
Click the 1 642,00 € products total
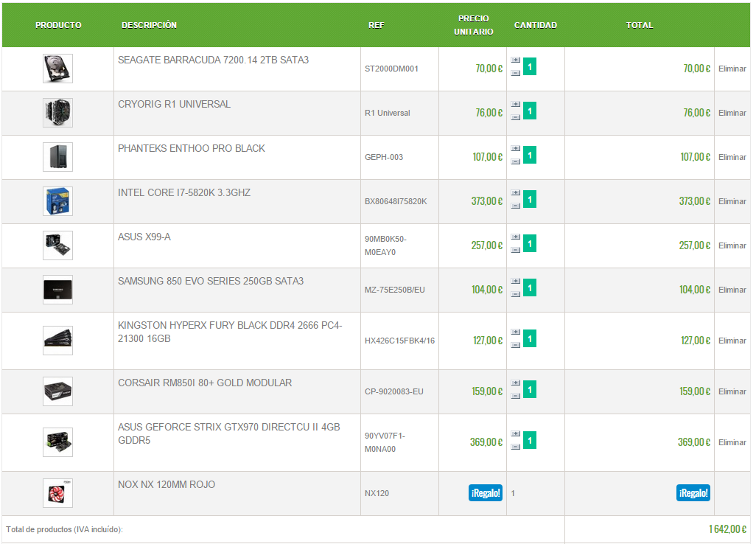727,529
